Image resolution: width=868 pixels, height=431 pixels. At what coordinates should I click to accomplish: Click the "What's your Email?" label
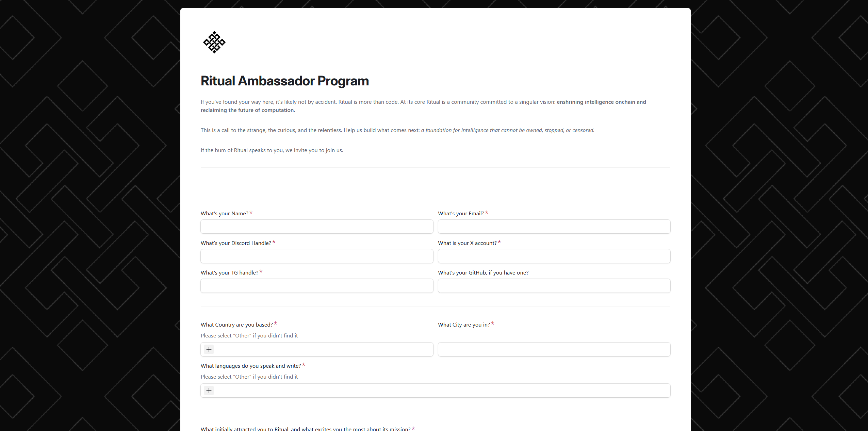[461, 214]
